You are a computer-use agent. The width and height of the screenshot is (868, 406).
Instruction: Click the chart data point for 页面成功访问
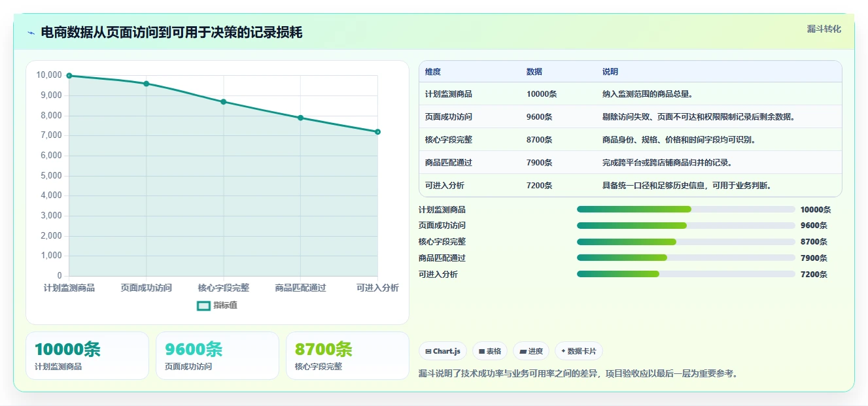click(147, 84)
